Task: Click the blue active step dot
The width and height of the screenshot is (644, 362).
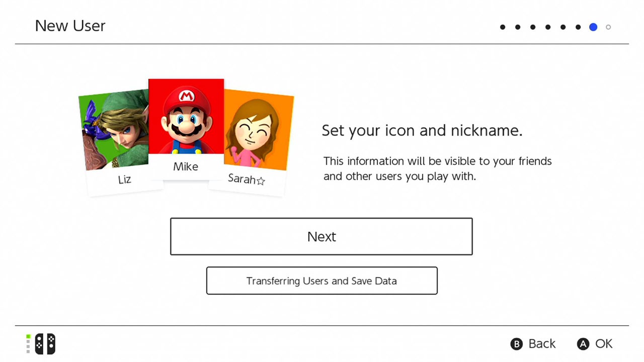Action: (593, 27)
